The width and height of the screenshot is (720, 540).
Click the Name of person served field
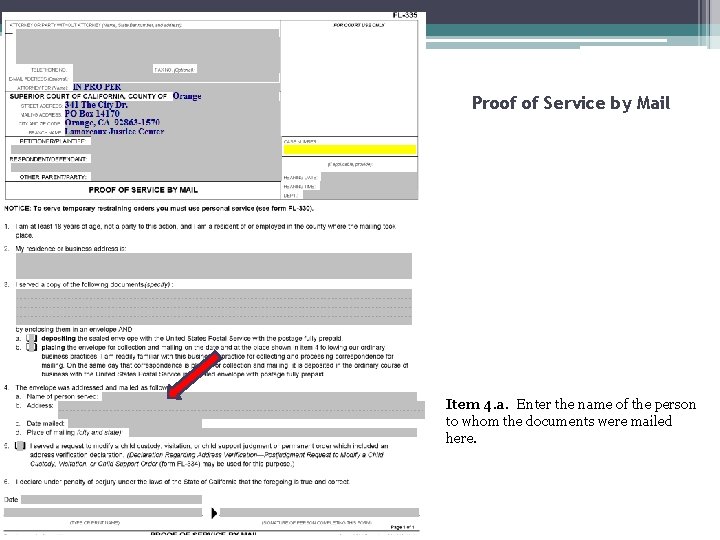(x=259, y=396)
